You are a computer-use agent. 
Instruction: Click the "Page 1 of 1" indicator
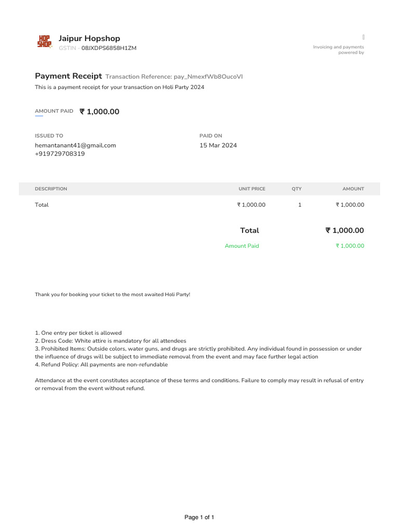point(199,517)
